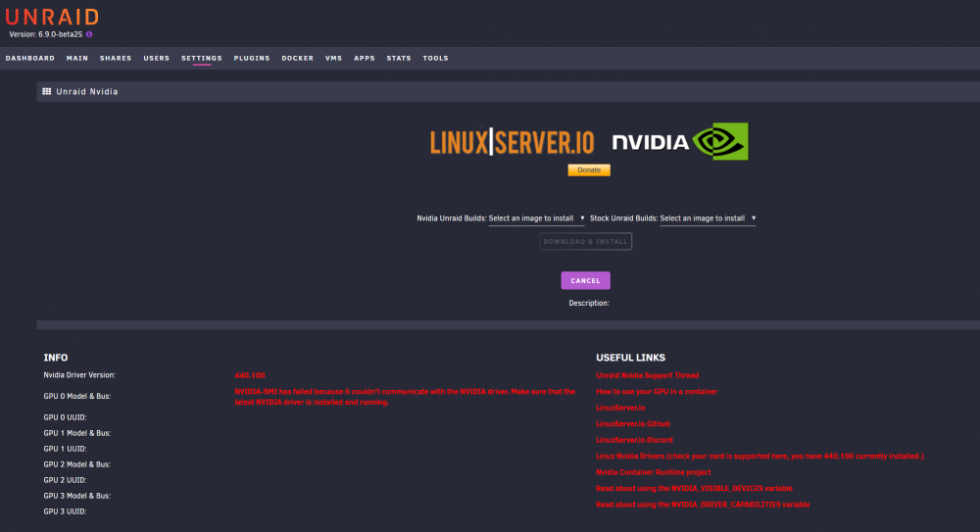Viewport: 980px width, 532px height.
Task: Open the NVIDIA_VISIBLE_DEVICES variable link
Action: point(695,489)
